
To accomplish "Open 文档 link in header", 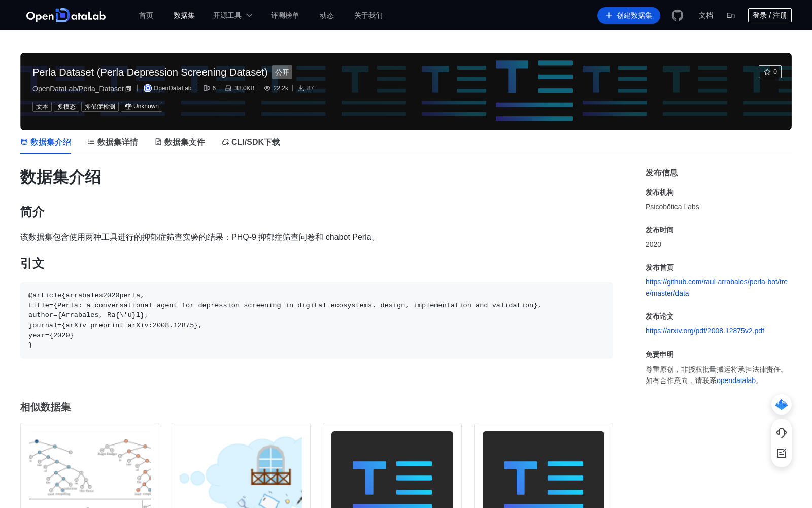I will [706, 15].
